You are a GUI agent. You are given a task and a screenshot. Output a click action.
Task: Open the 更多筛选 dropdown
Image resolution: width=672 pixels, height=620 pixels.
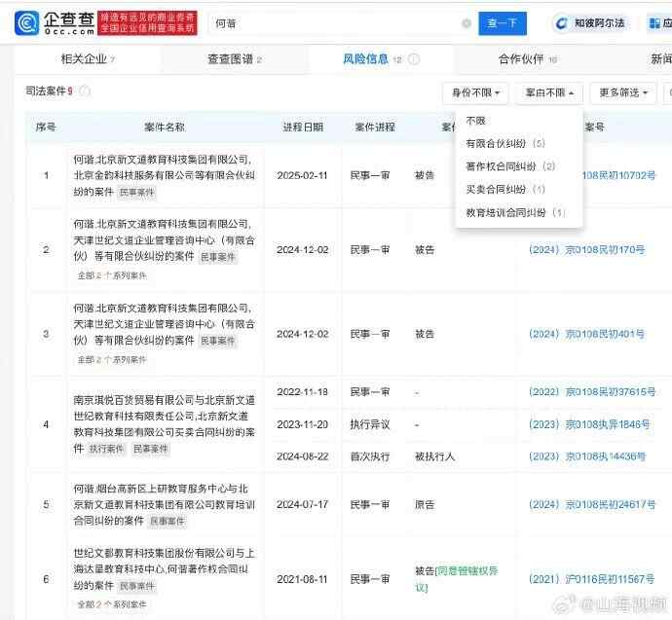pyautogui.click(x=623, y=92)
